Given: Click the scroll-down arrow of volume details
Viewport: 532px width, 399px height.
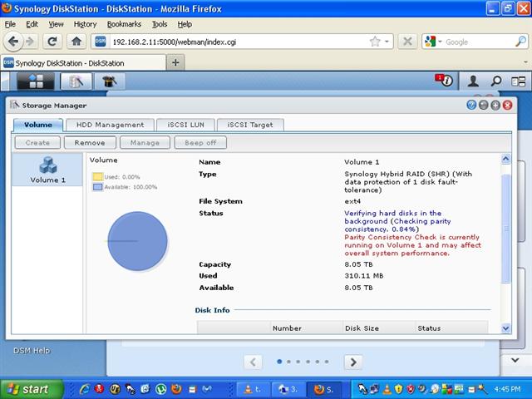Looking at the screenshot, I should pos(505,328).
